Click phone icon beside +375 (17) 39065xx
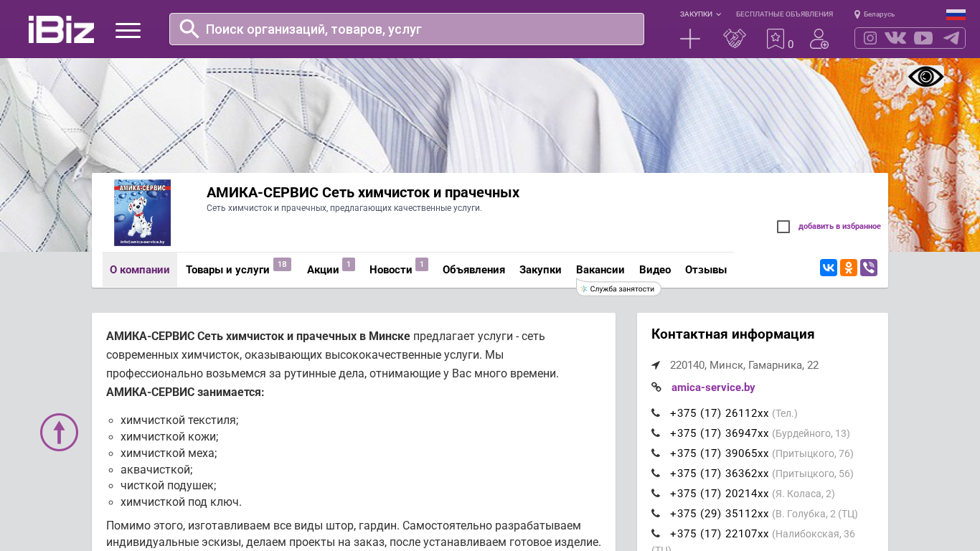The width and height of the screenshot is (980, 551). (x=656, y=453)
